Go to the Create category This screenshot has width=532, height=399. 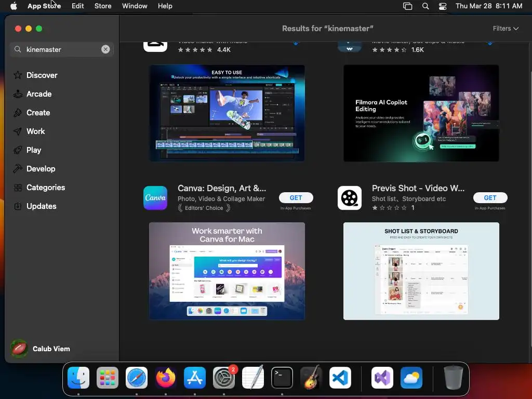(32, 112)
